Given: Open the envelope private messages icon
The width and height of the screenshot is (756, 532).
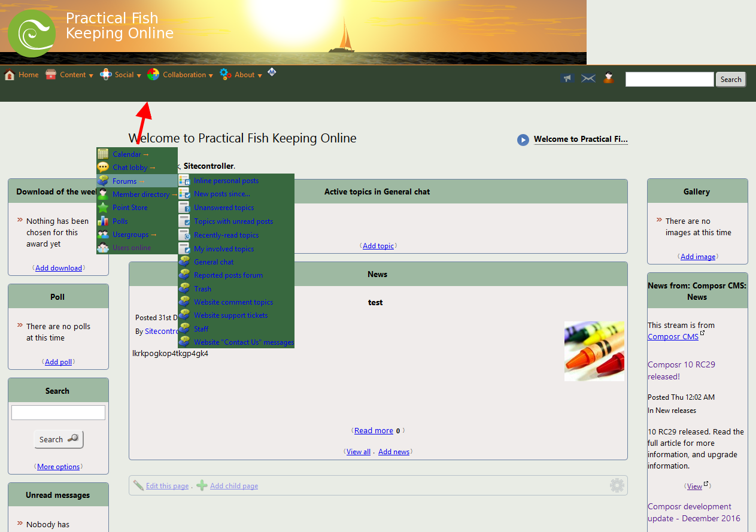Looking at the screenshot, I should click(x=588, y=78).
